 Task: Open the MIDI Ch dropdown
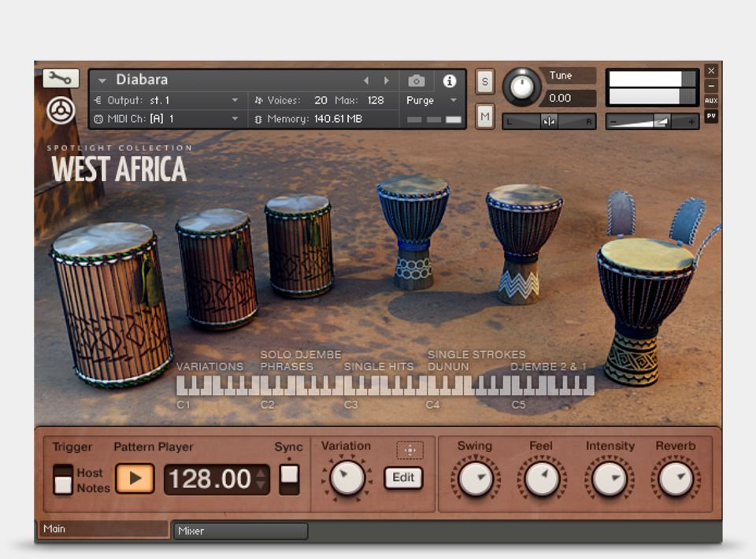[235, 119]
